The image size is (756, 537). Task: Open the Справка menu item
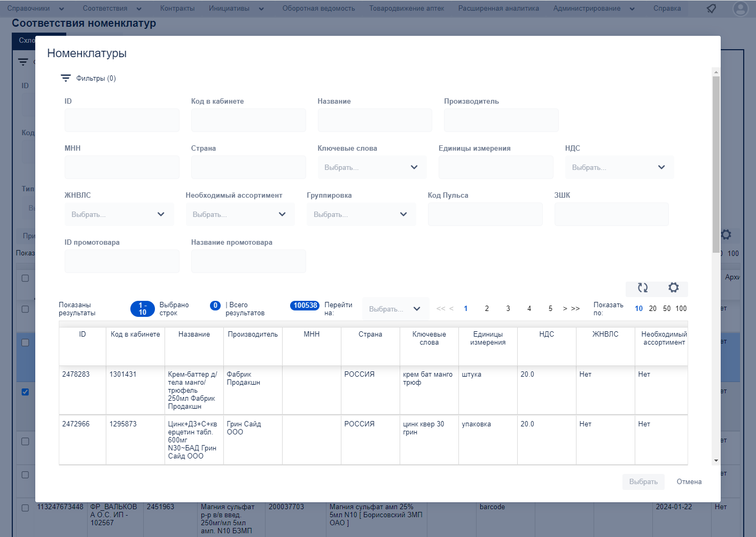(667, 9)
